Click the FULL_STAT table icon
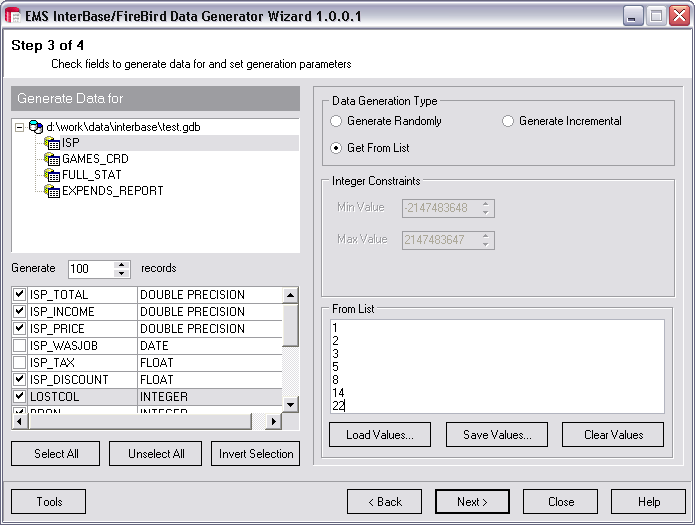Viewport: 695px width, 525px height. pyautogui.click(x=52, y=175)
